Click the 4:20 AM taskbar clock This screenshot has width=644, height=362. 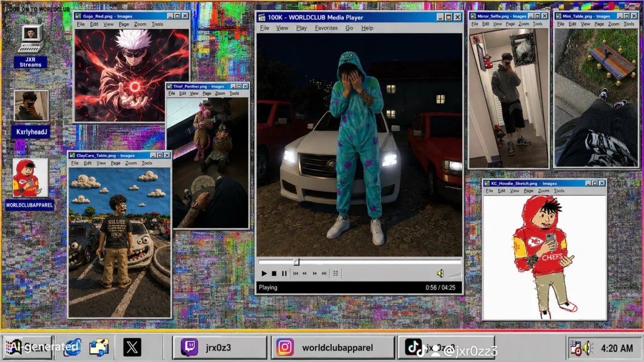(617, 348)
